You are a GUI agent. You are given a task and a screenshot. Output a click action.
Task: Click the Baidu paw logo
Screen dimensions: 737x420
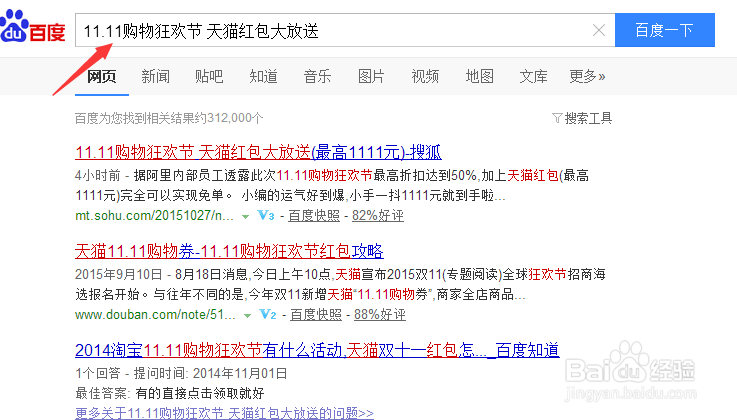pyautogui.click(x=32, y=27)
